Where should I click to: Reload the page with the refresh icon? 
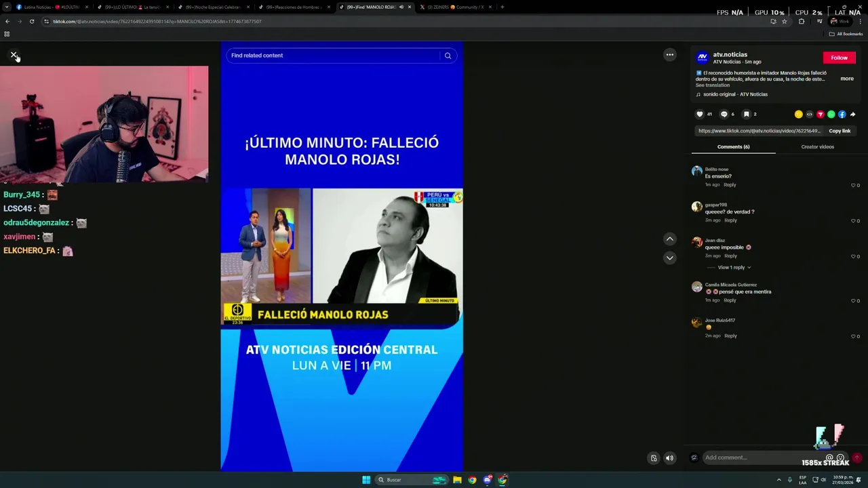click(31, 21)
